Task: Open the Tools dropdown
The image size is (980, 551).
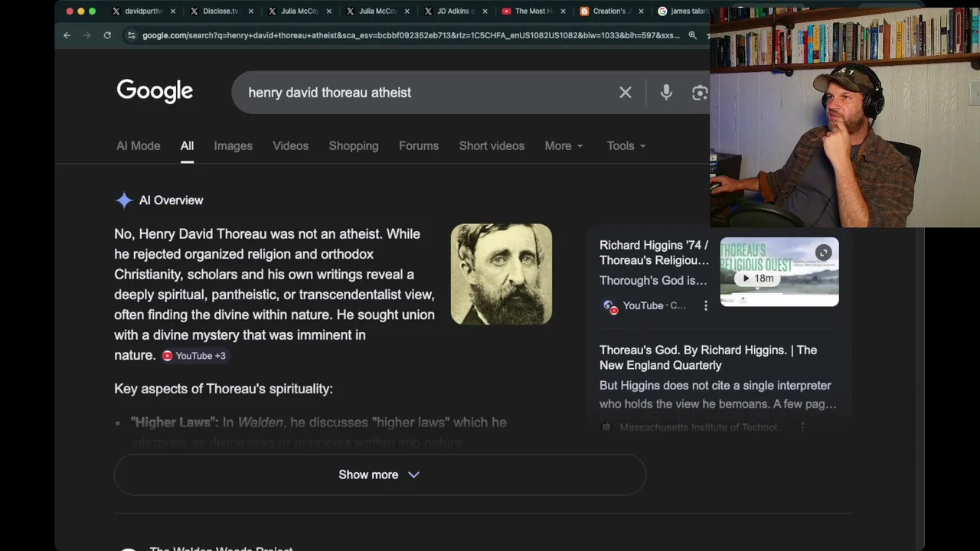Action: [x=626, y=145]
